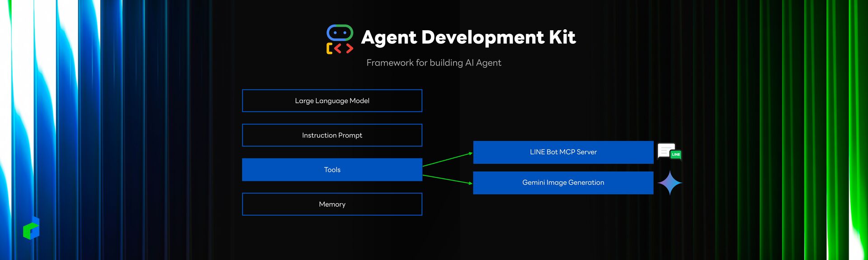The image size is (868, 260).
Task: Select the Memory box
Action: click(332, 204)
